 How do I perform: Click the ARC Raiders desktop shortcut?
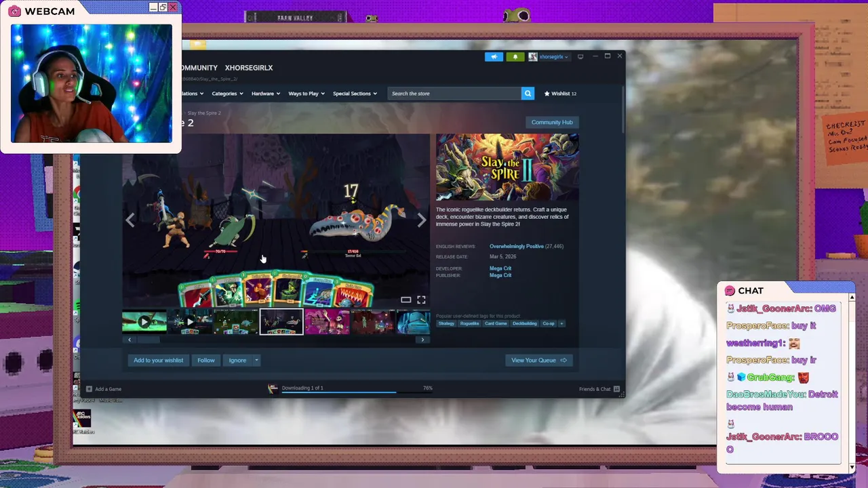click(x=81, y=420)
